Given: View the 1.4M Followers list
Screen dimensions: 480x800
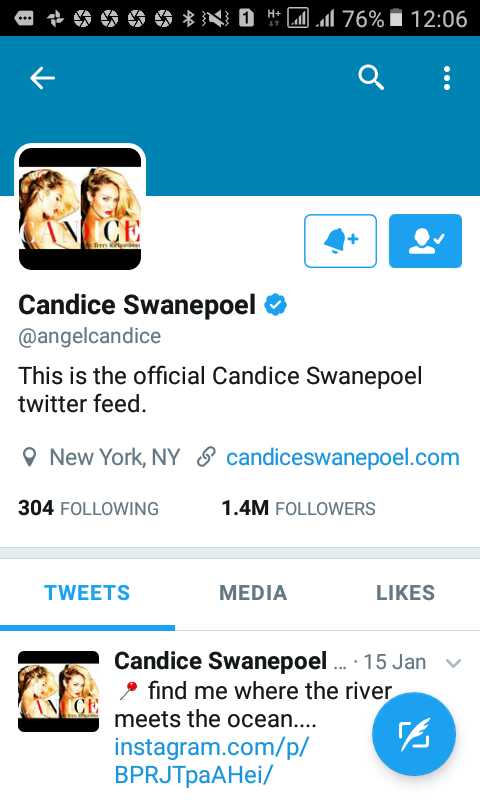Looking at the screenshot, I should [298, 508].
